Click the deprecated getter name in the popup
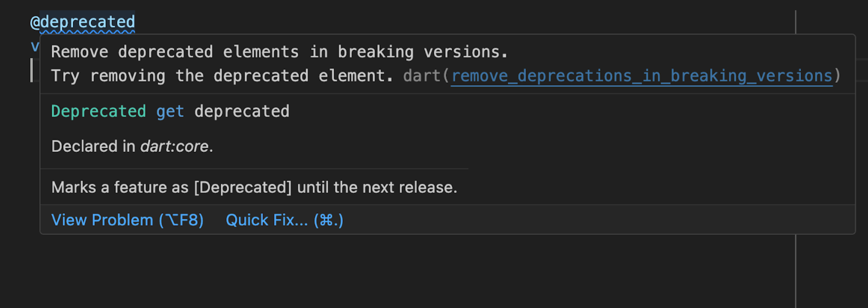This screenshot has width=868, height=308. (241, 111)
